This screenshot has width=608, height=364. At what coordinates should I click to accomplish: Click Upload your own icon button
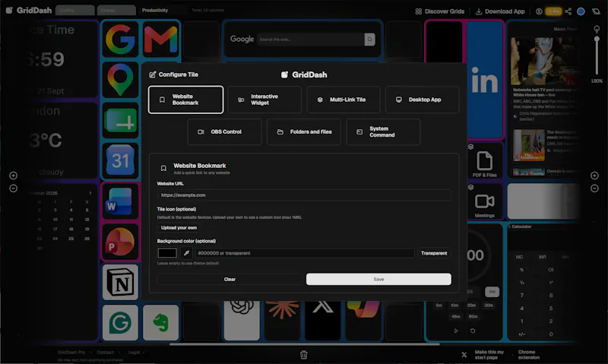coord(179,227)
